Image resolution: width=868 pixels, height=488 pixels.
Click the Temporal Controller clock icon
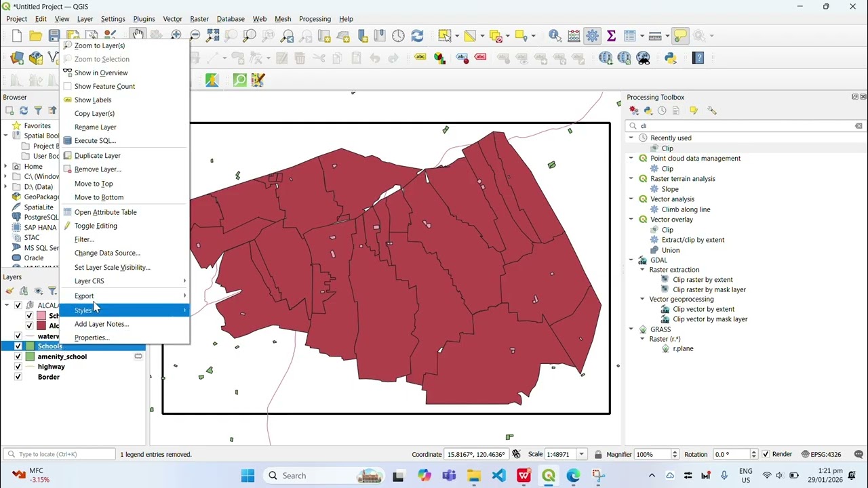(398, 36)
